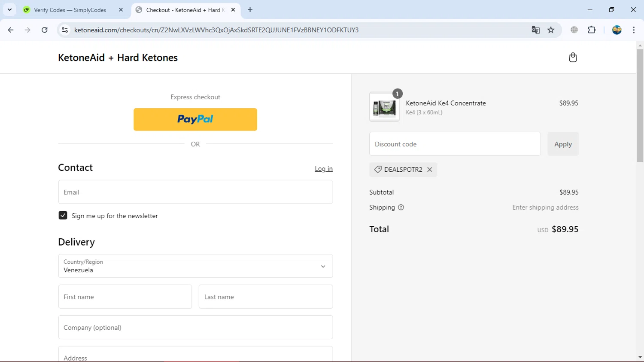
Task: Click the Total $89.95 amount
Action: click(565, 229)
